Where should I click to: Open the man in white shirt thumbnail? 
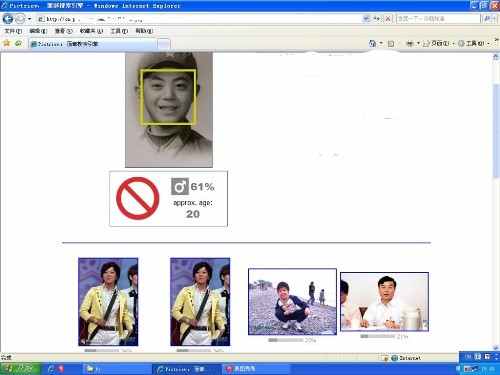pos(384,302)
